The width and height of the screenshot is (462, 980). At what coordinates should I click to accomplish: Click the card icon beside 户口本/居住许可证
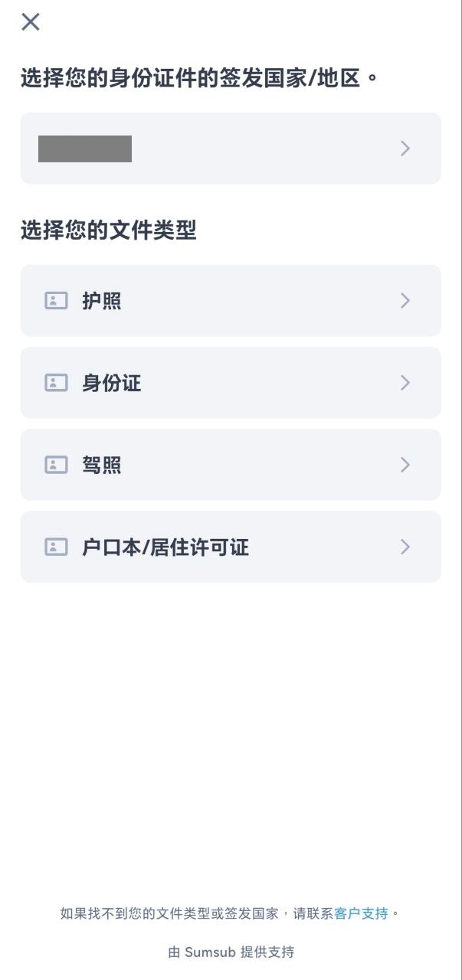[x=56, y=547]
